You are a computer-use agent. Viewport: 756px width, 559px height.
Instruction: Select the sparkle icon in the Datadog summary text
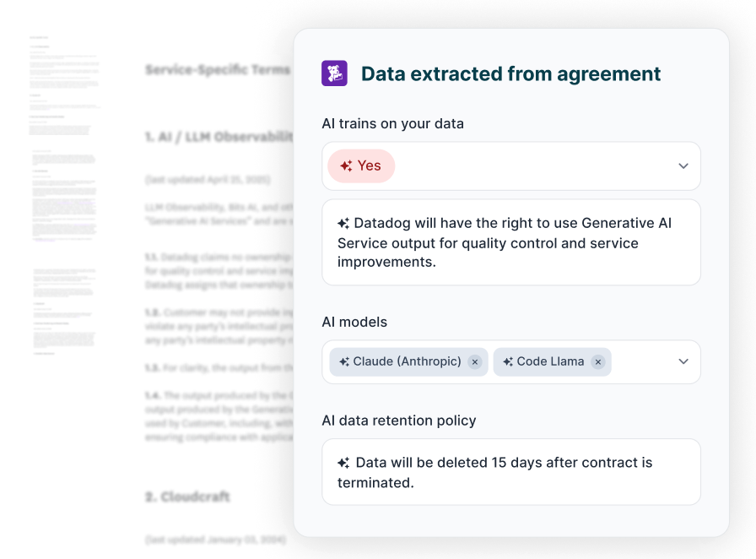(345, 223)
